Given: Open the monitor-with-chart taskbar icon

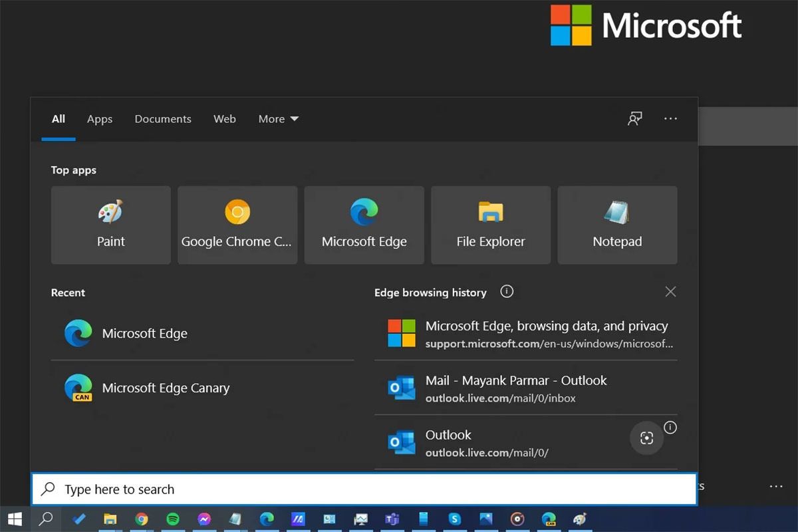Looking at the screenshot, I should pos(360,519).
